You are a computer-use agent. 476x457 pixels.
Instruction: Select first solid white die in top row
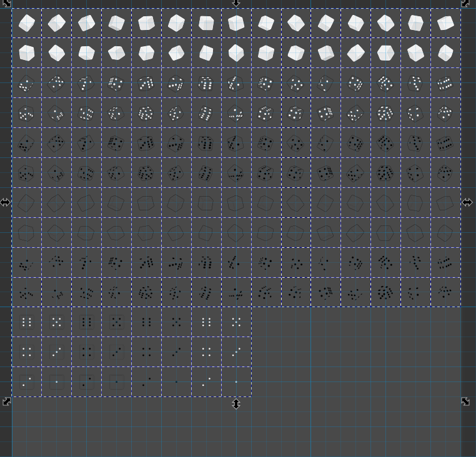tap(27, 23)
